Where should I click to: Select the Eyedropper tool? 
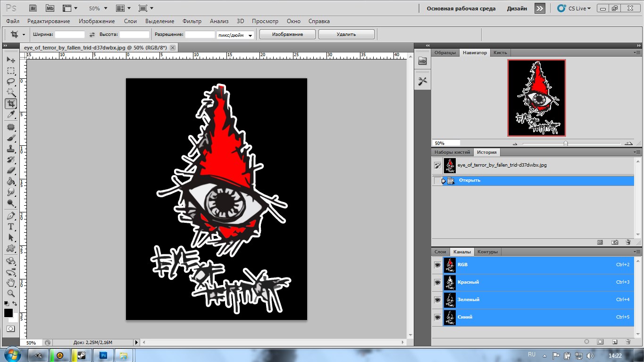click(x=11, y=115)
